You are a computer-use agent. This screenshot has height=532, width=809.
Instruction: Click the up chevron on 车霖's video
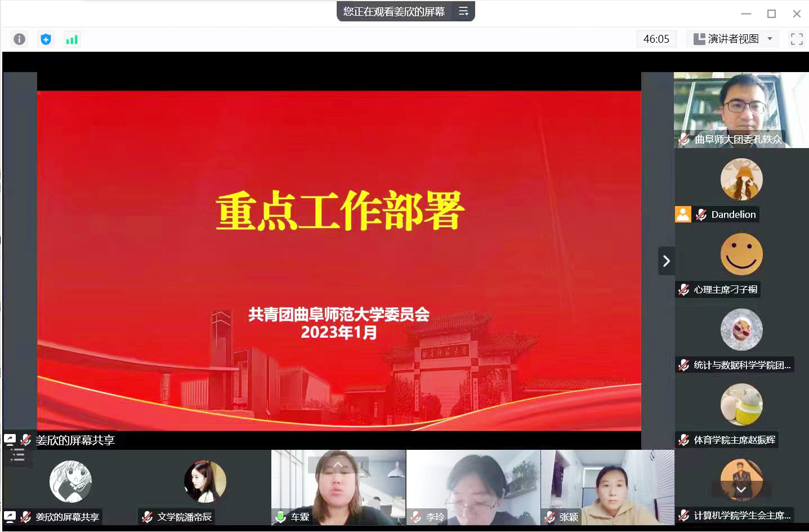(x=338, y=464)
